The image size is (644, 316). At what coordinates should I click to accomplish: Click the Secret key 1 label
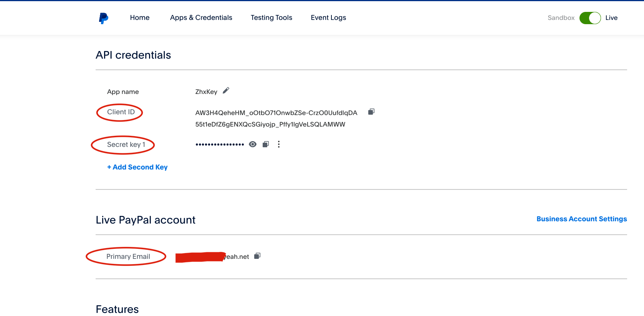coord(126,145)
